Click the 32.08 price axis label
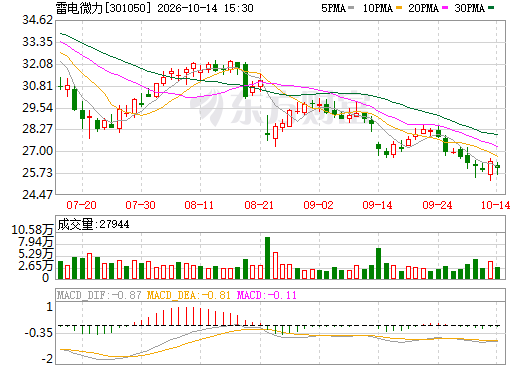 tap(37, 64)
